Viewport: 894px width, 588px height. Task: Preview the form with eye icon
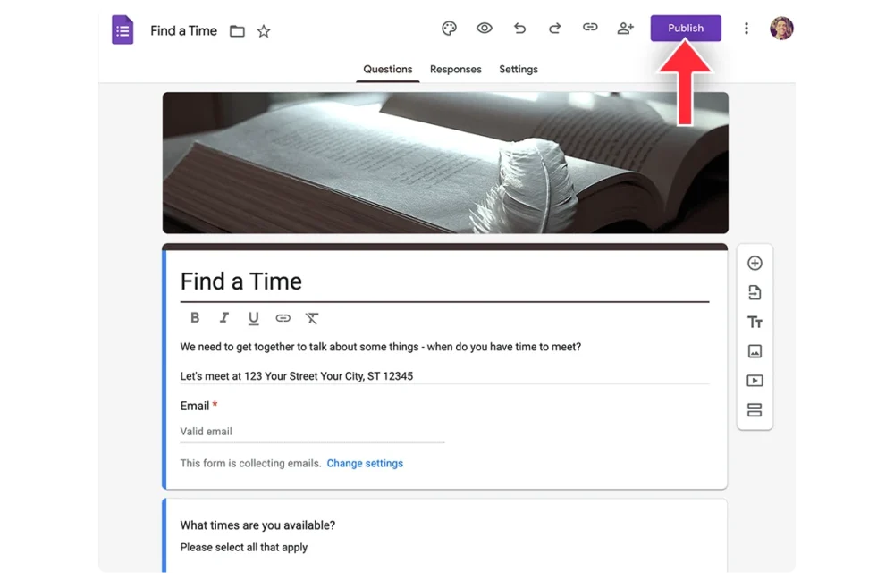(484, 29)
